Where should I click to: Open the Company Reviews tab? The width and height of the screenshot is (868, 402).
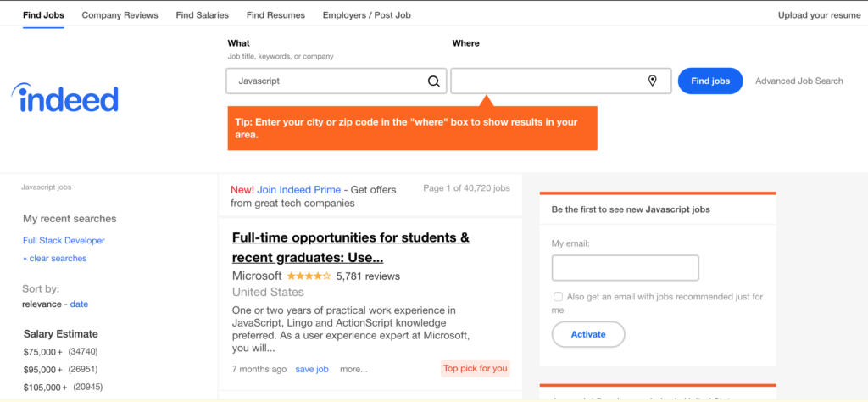120,15
